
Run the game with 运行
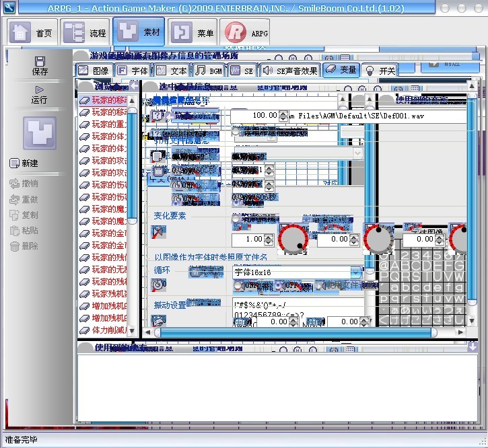tap(40, 94)
